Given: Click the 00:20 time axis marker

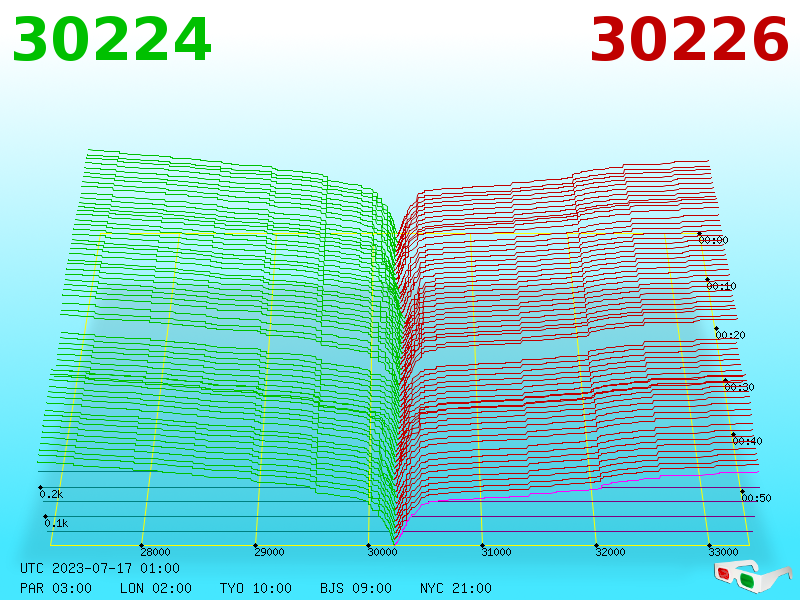Looking at the screenshot, I should tap(731, 335).
